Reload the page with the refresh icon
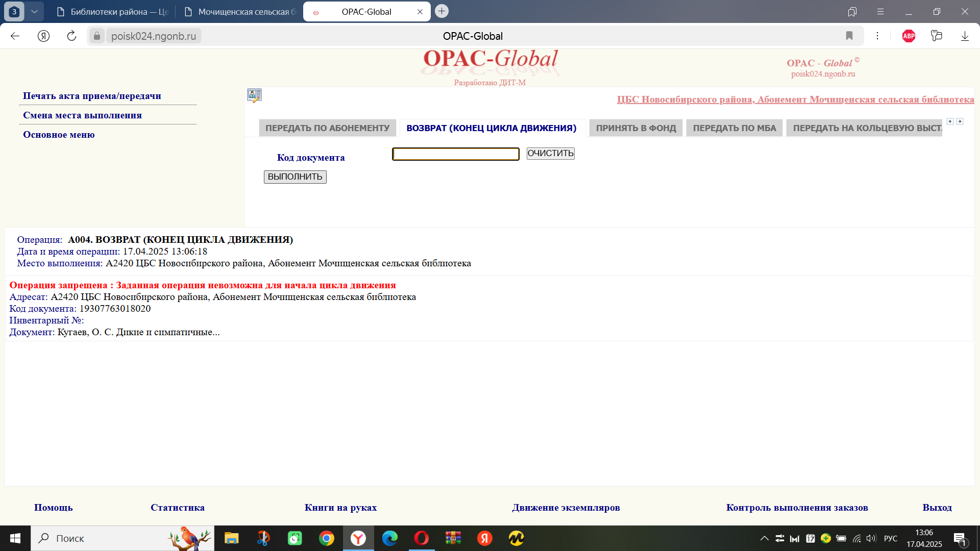 pos(71,36)
